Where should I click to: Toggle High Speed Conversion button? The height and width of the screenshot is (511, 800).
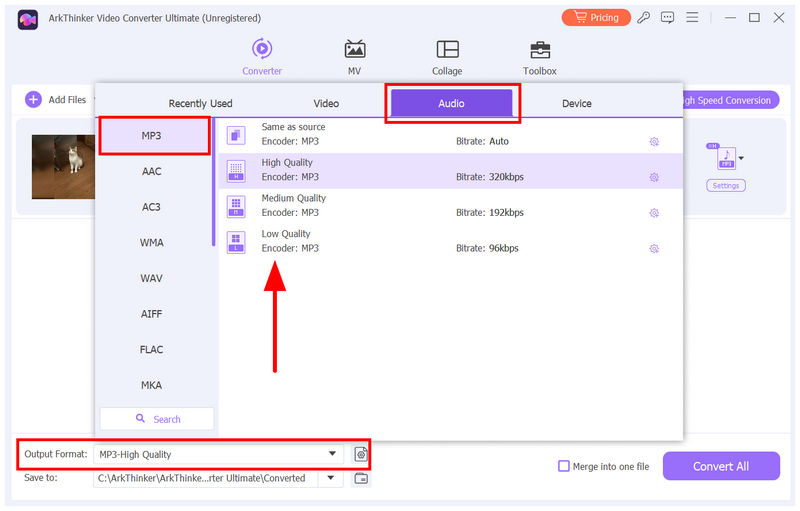pyautogui.click(x=731, y=100)
